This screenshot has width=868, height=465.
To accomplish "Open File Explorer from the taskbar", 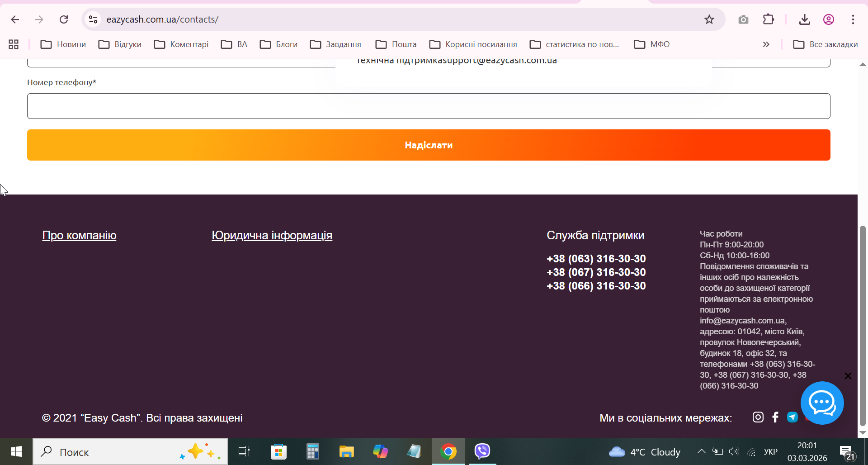I will click(346, 451).
